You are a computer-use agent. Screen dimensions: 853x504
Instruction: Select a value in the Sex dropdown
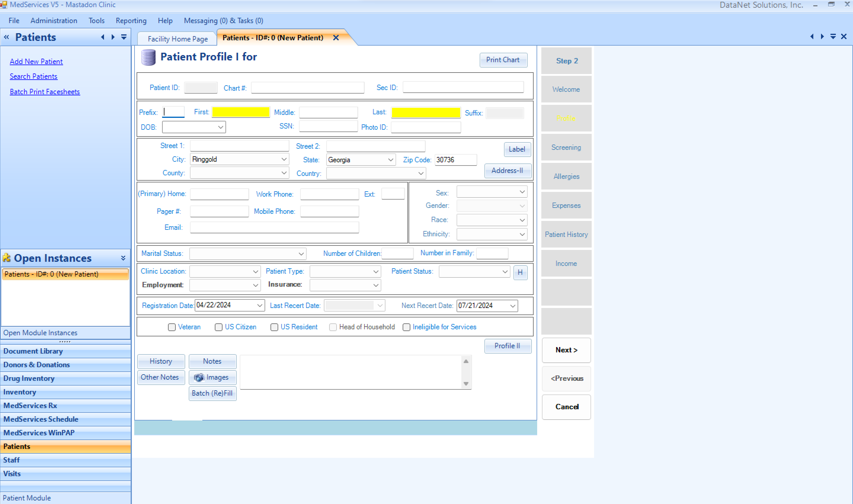click(x=492, y=192)
